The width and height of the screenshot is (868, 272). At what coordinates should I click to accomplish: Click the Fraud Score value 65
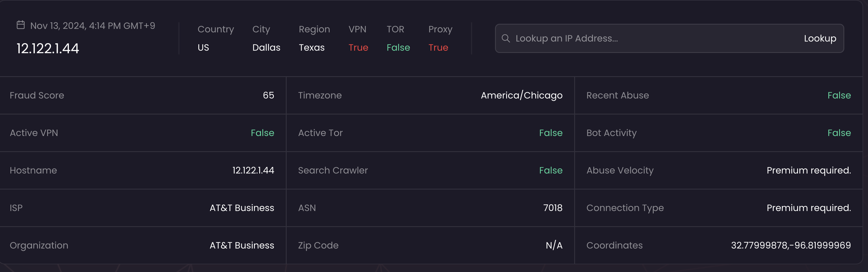coord(268,96)
